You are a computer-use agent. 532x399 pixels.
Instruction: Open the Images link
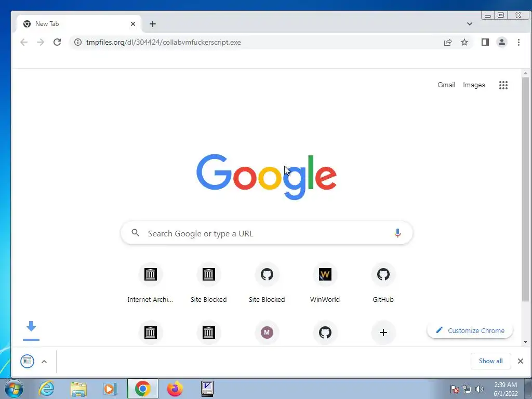coord(474,85)
